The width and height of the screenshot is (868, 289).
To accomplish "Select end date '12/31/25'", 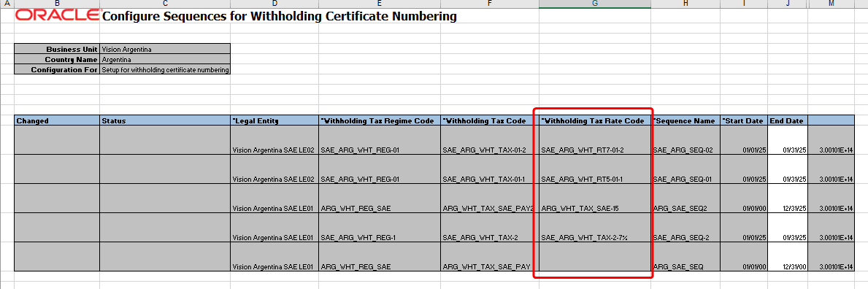I will 788,199.
